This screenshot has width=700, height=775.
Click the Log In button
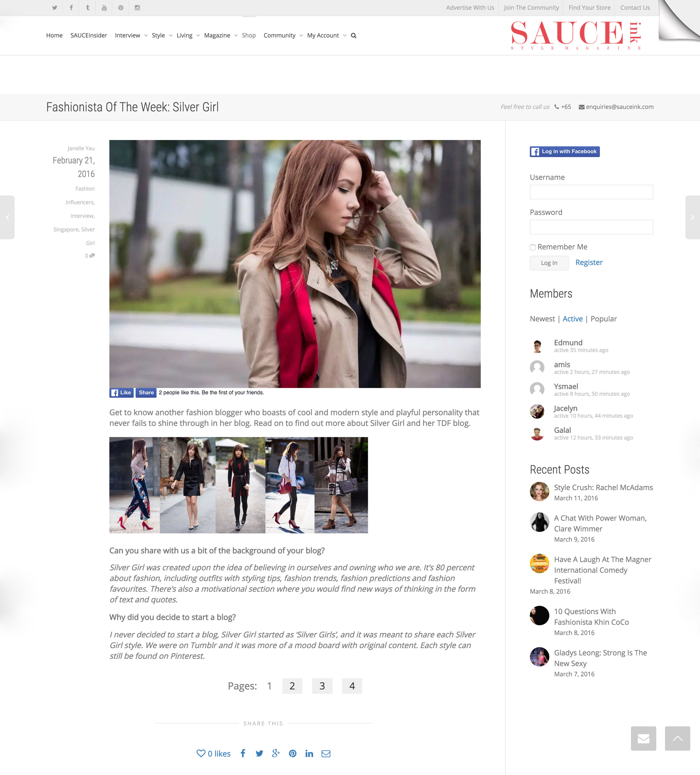click(x=549, y=263)
